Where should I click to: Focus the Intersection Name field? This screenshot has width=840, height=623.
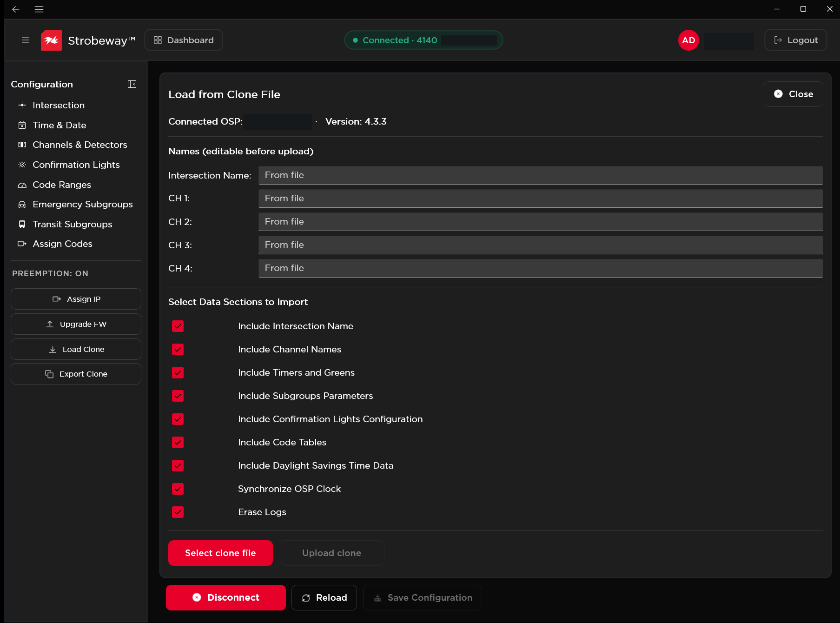coord(541,175)
